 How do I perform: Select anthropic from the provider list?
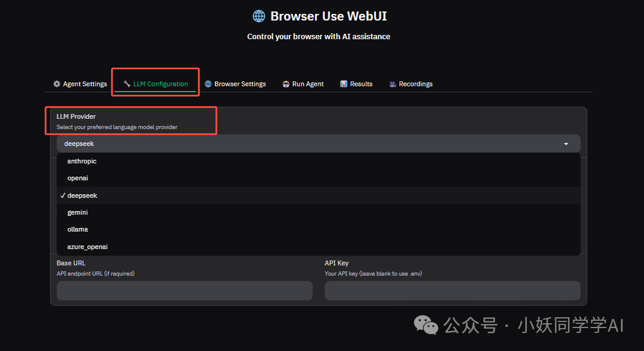tap(318, 162)
